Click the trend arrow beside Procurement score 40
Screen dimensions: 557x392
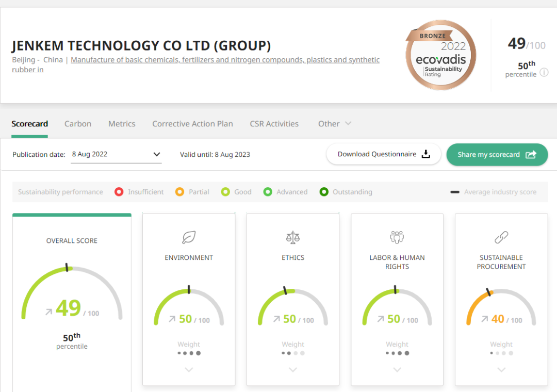484,319
